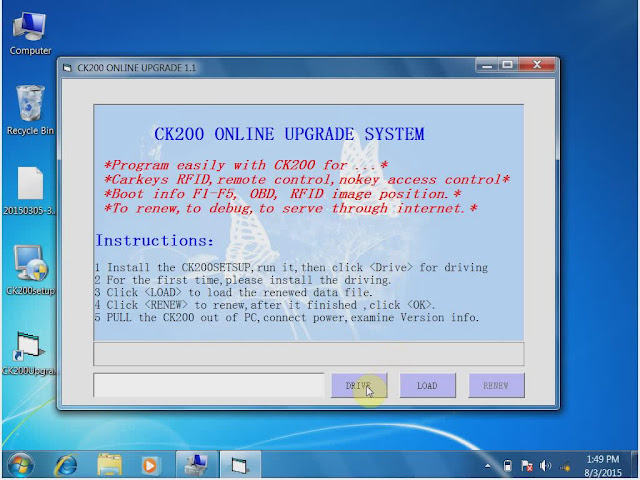Open the volume speaker tray icon
This screenshot has height=480, width=640.
click(x=545, y=466)
